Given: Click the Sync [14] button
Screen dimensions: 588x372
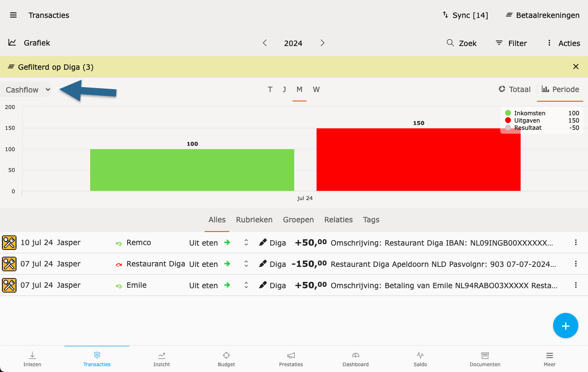Looking at the screenshot, I should click(465, 15).
